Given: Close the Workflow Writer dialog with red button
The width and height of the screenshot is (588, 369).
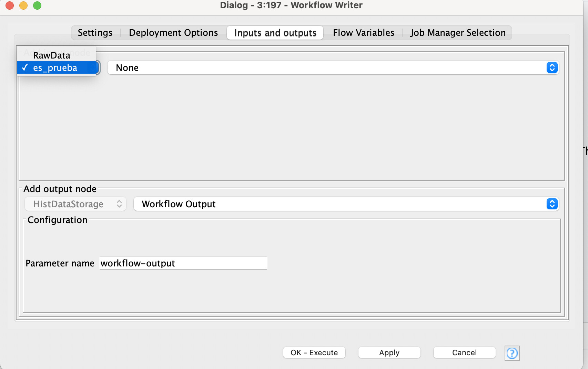Looking at the screenshot, I should pos(10,6).
